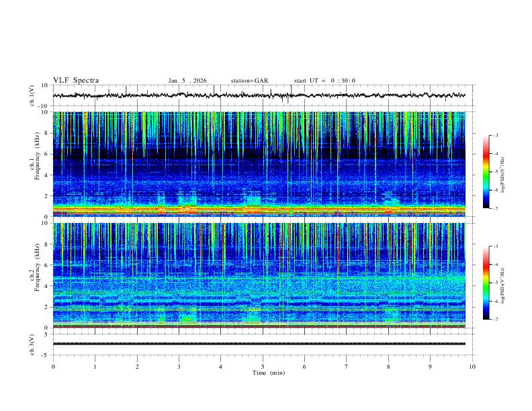Click the "ch.3(V)" axis label
The image size is (532, 411).
pyautogui.click(x=32, y=345)
